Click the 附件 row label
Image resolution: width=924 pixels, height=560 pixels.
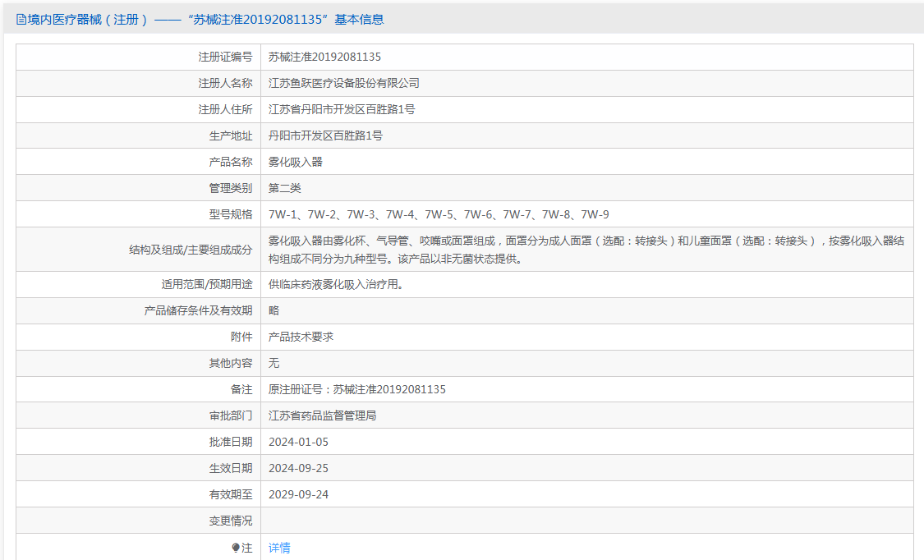tap(241, 337)
